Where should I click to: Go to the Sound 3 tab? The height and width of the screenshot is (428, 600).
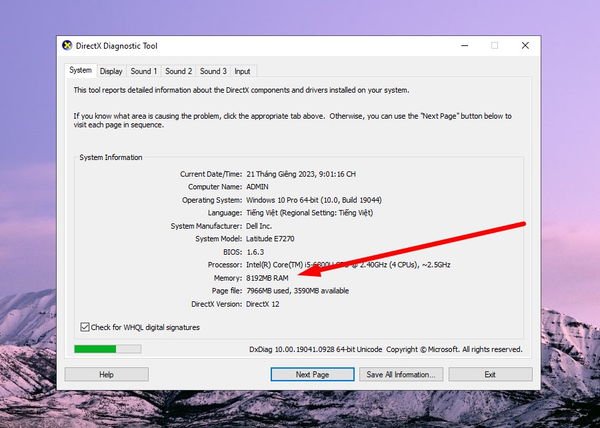click(x=212, y=71)
